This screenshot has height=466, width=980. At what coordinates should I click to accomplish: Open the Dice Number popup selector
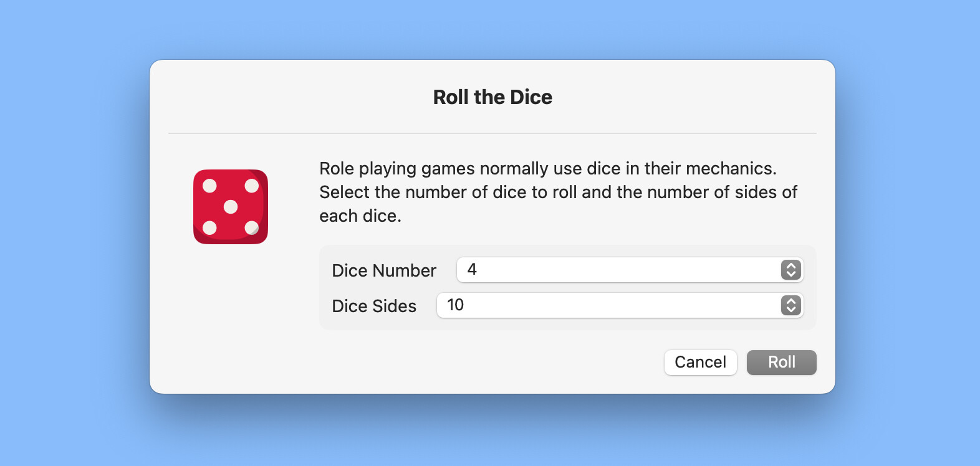point(630,270)
